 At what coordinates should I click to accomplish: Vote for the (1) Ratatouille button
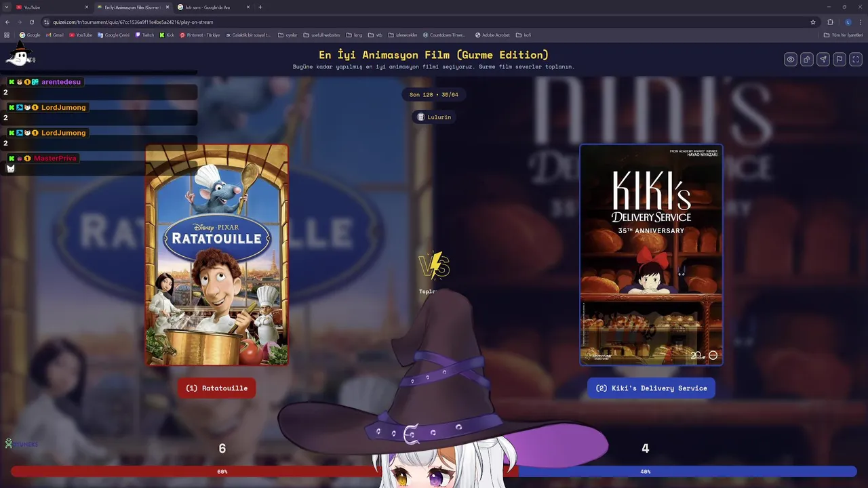tap(216, 388)
